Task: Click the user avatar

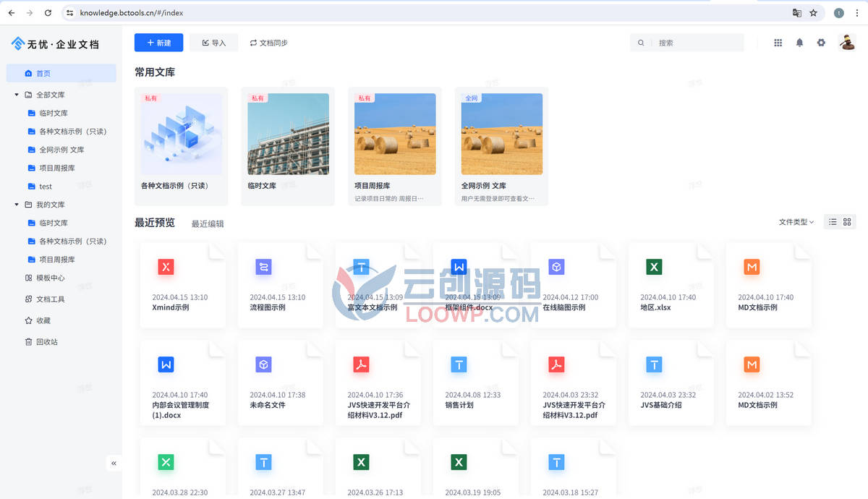Action: 847,42
